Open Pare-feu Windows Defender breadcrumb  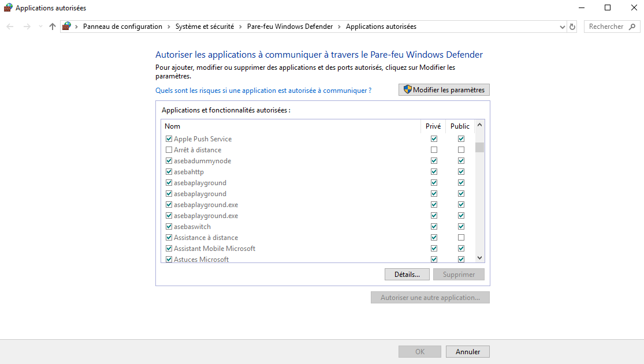290,27
